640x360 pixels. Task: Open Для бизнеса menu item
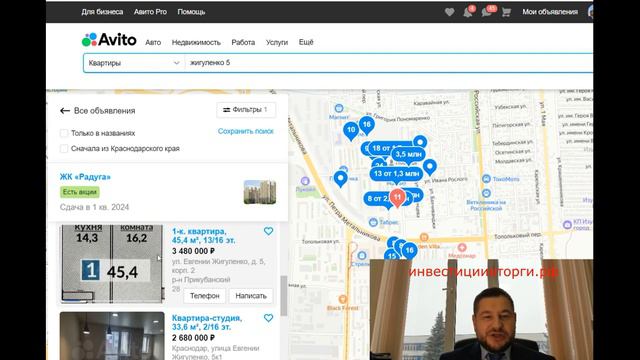pos(102,12)
